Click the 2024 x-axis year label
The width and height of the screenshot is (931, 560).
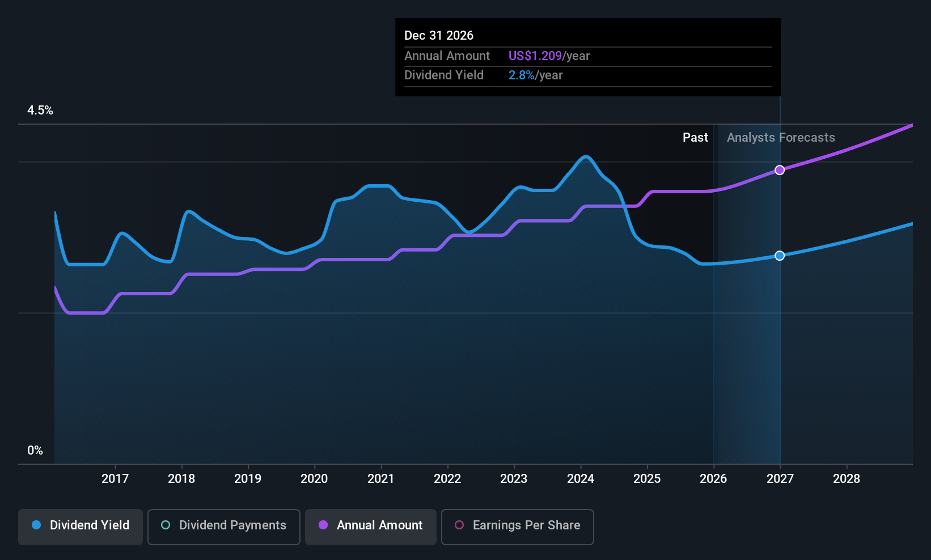pos(581,479)
